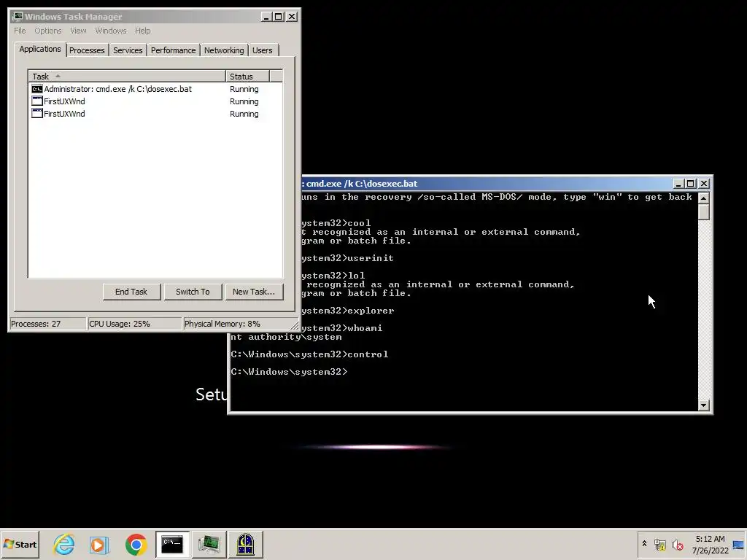Click the cmd.exe icon in task list

point(36,89)
